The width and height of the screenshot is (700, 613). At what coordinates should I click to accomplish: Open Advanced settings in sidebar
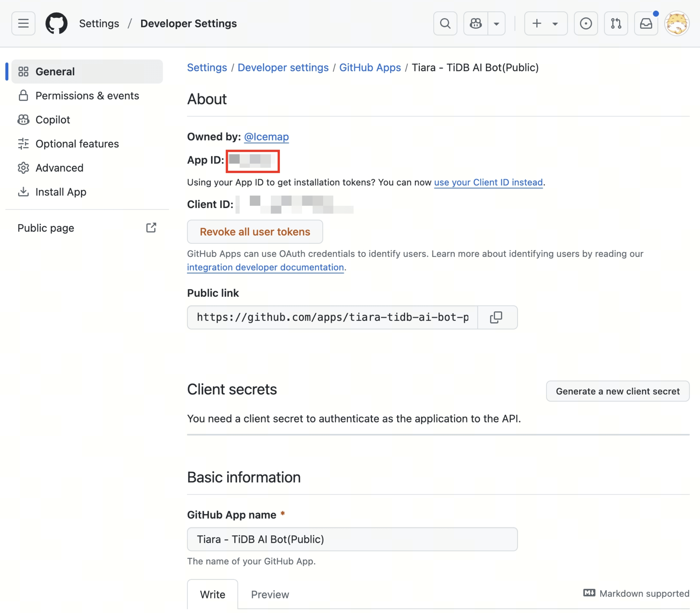pyautogui.click(x=87, y=168)
